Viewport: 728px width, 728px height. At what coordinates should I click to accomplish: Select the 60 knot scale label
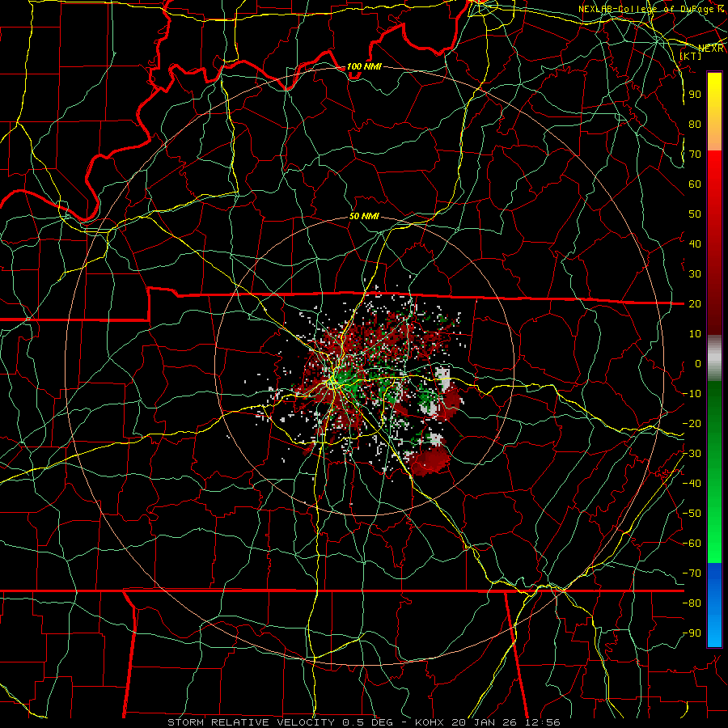(695, 184)
